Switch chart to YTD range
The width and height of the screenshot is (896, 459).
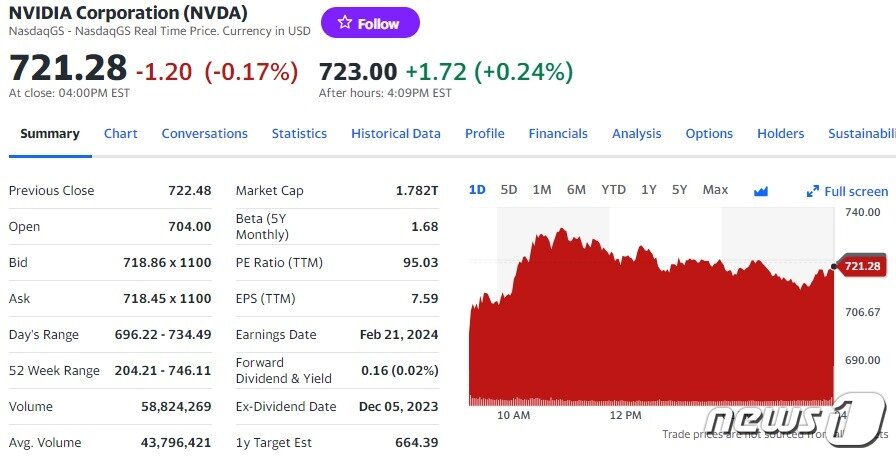click(x=613, y=190)
